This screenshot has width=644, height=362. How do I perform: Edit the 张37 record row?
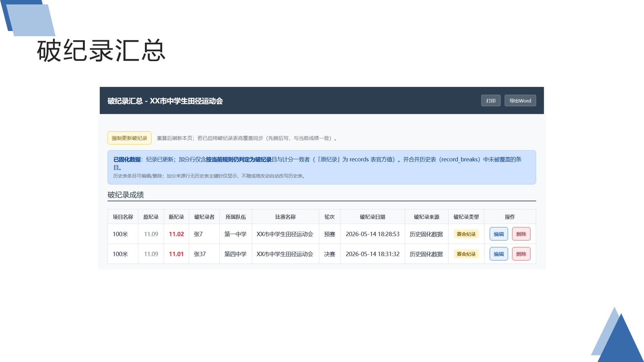(x=499, y=254)
